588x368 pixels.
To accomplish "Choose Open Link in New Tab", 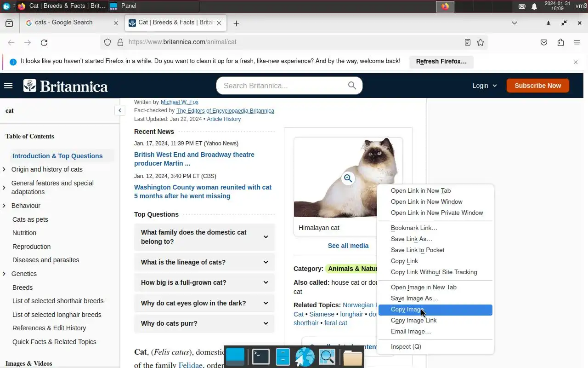I will 435,191.
